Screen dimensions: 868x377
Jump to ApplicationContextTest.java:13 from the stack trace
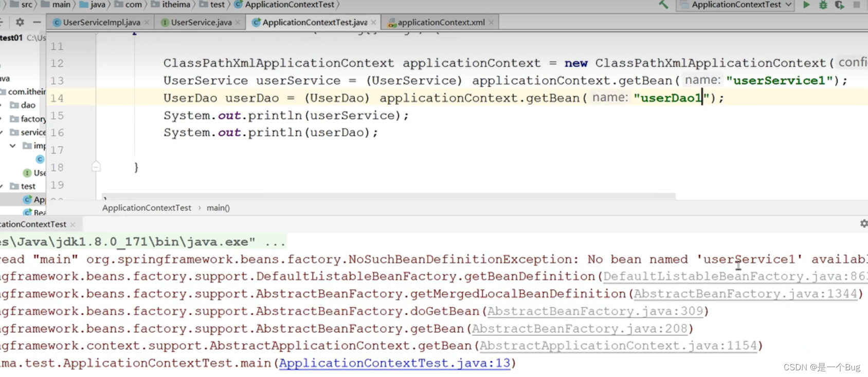394,363
